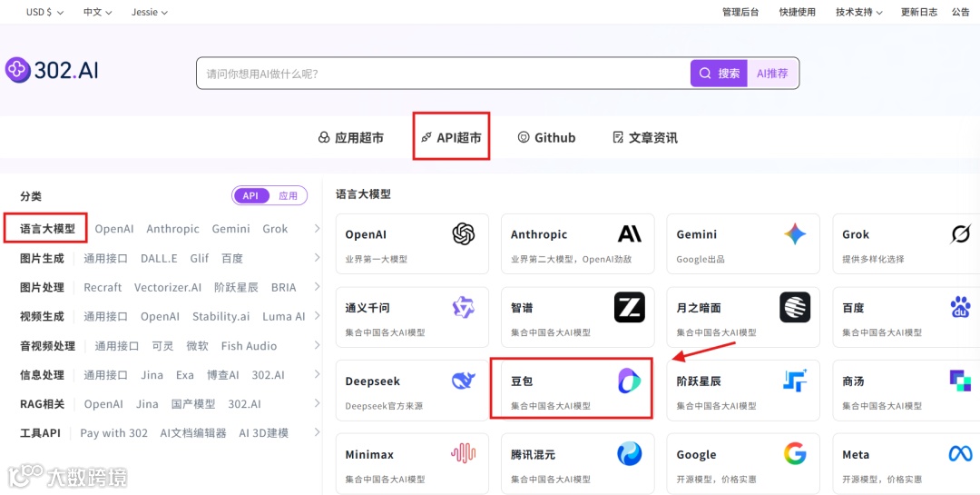This screenshot has width=980, height=495.
Task: Open 快捷使用 in the top bar
Action: pos(797,12)
